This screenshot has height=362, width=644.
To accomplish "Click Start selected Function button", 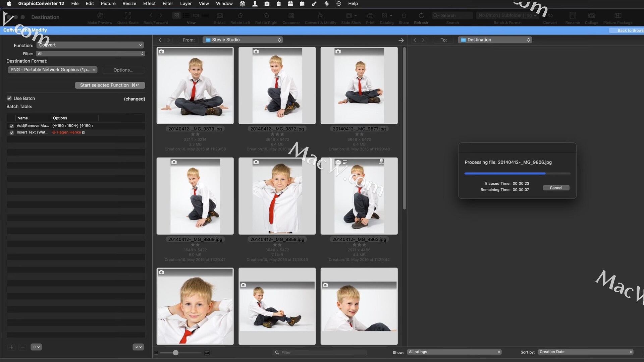I will pos(110,85).
